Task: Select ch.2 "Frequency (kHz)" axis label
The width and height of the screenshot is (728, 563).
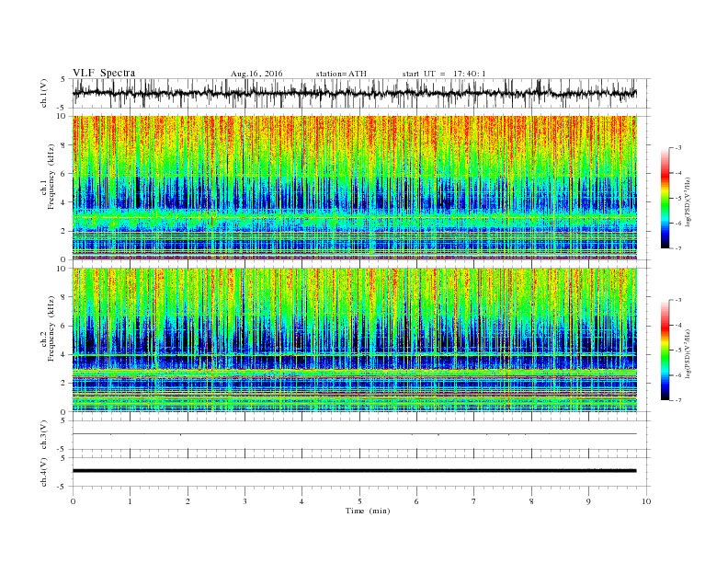Action: click(51, 327)
